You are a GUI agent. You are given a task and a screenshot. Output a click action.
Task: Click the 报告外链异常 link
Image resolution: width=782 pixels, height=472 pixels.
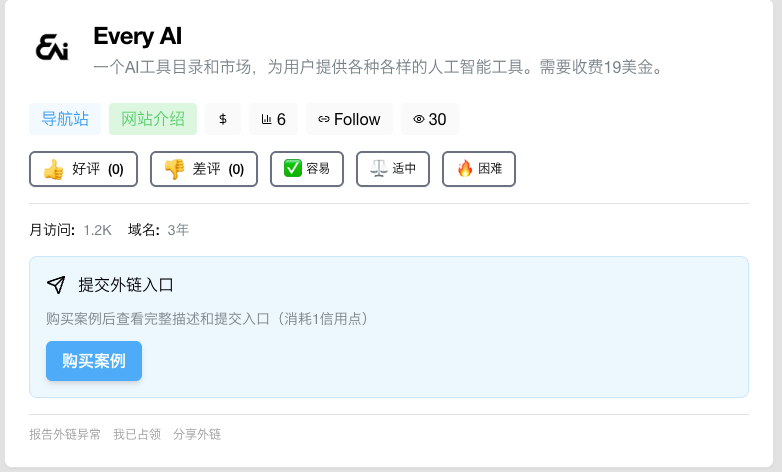coord(65,434)
